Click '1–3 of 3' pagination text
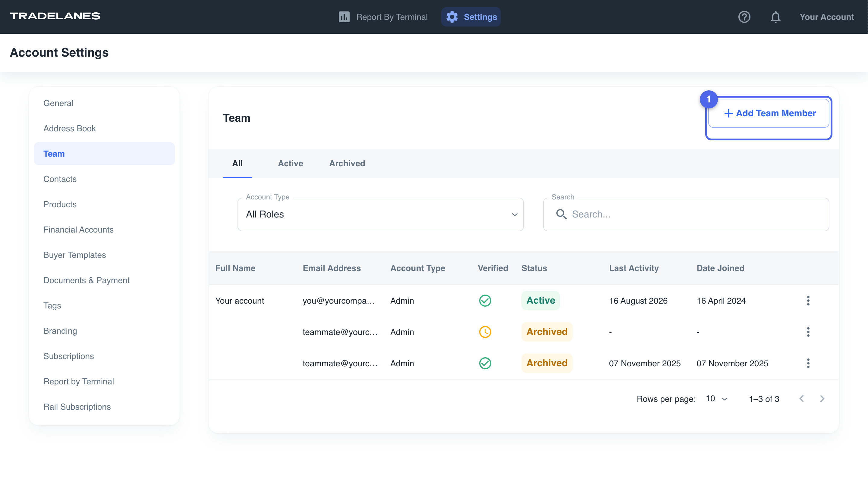 click(x=764, y=399)
